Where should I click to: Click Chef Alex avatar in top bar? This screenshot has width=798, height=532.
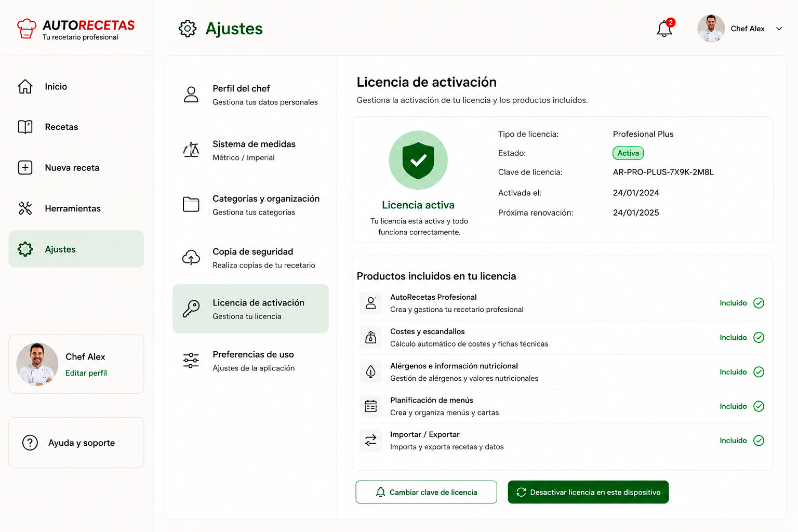711,29
